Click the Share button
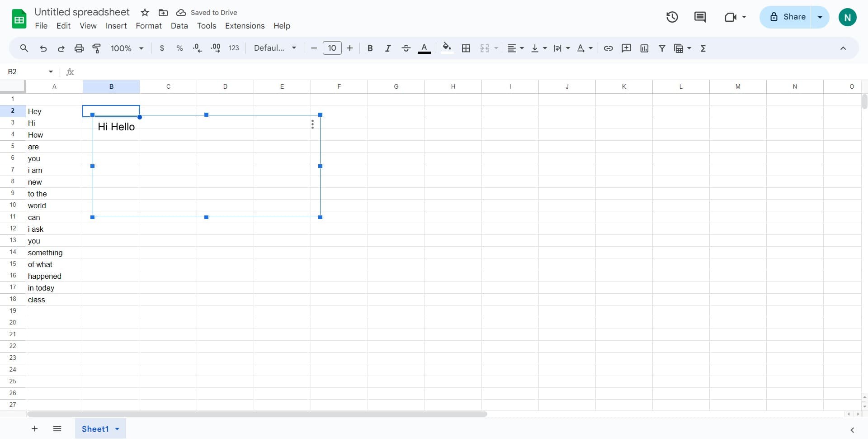868x439 pixels. click(x=787, y=17)
